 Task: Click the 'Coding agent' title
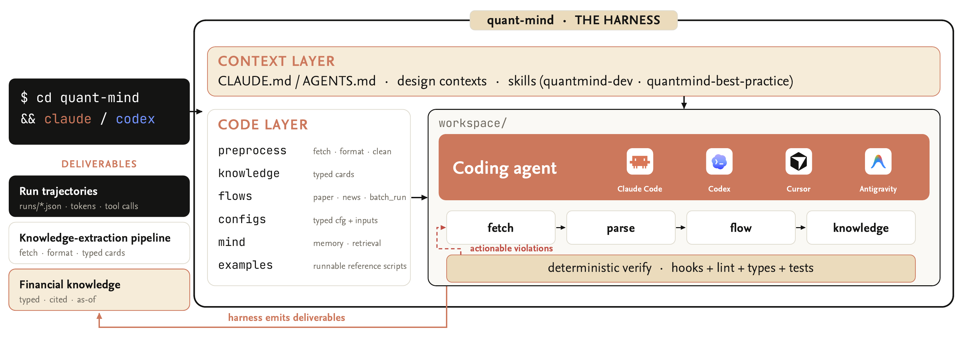pyautogui.click(x=504, y=168)
